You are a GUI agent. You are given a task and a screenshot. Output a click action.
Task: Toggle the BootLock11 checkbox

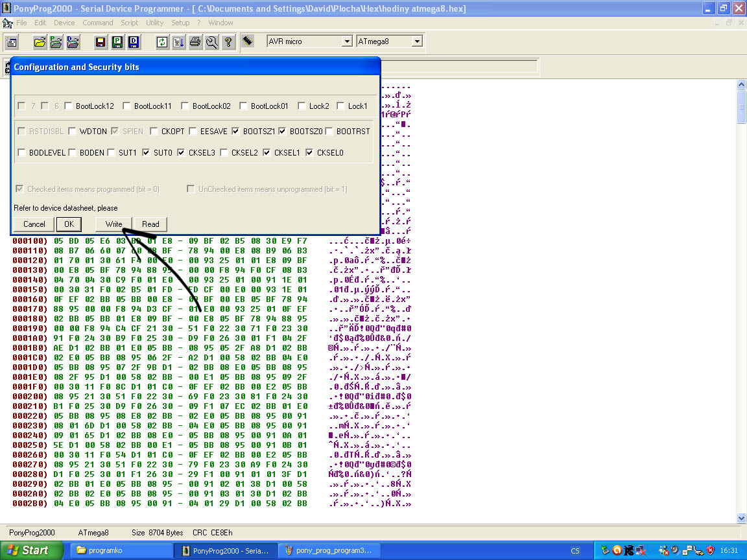pyautogui.click(x=126, y=106)
